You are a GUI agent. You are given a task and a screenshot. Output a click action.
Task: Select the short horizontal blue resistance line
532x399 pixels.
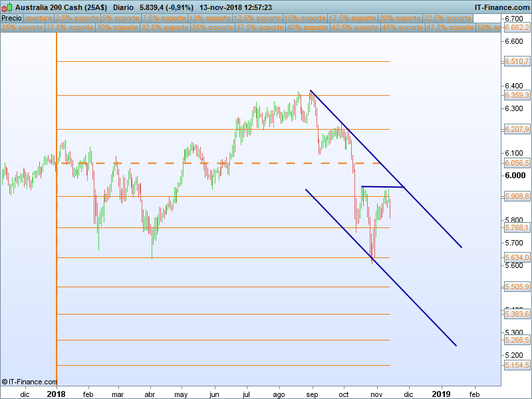point(383,187)
